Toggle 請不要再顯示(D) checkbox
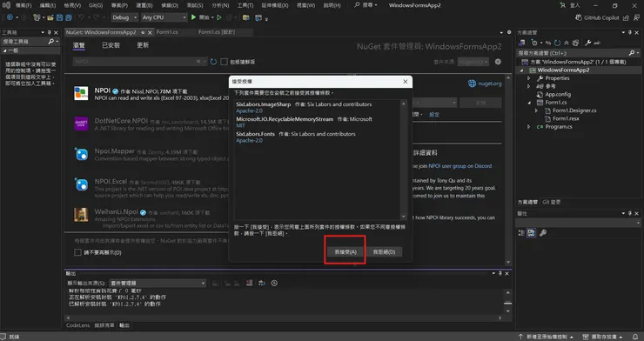Screen dimensions: 644x341 coord(77,252)
